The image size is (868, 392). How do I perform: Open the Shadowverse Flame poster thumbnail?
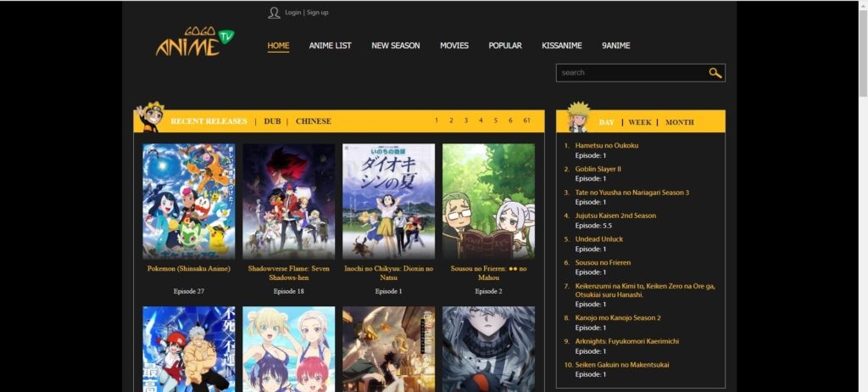coord(289,201)
